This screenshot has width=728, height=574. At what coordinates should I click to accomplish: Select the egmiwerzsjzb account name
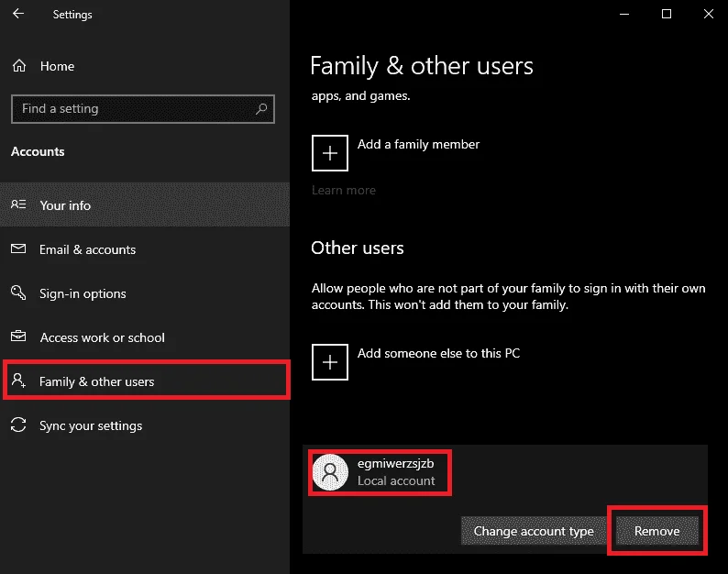[x=395, y=463]
